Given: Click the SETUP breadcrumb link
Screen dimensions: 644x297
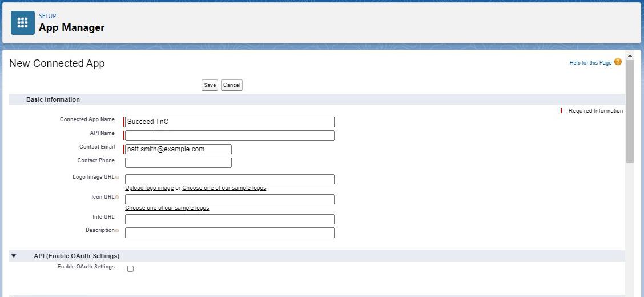Looking at the screenshot, I should (x=47, y=16).
